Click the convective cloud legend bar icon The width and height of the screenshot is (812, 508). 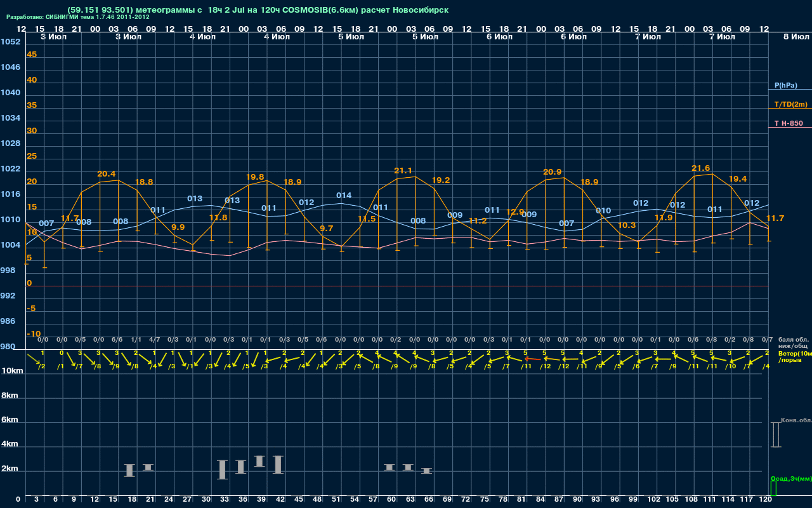click(x=775, y=434)
